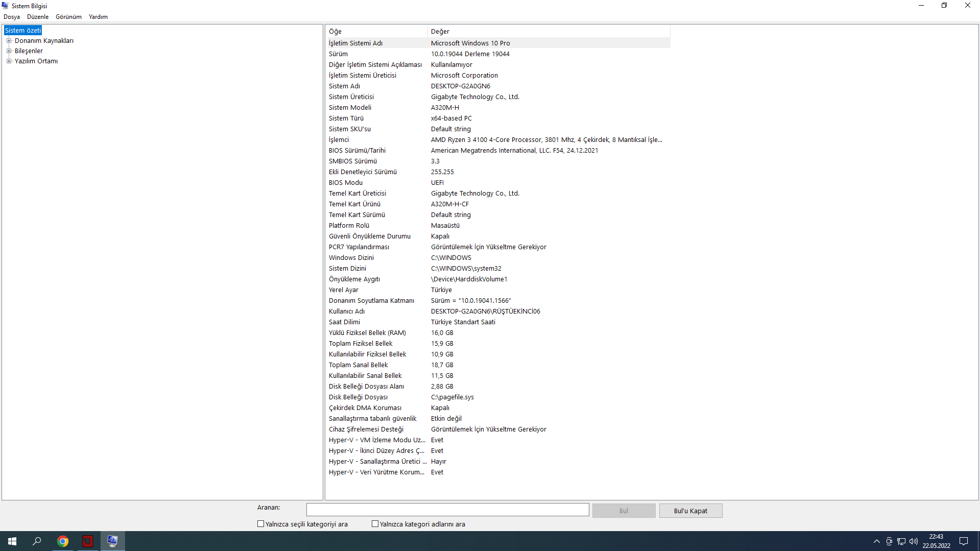Select the BIOS Sürümü/Tarihi row
The height and width of the screenshot is (551, 980).
pyautogui.click(x=498, y=151)
